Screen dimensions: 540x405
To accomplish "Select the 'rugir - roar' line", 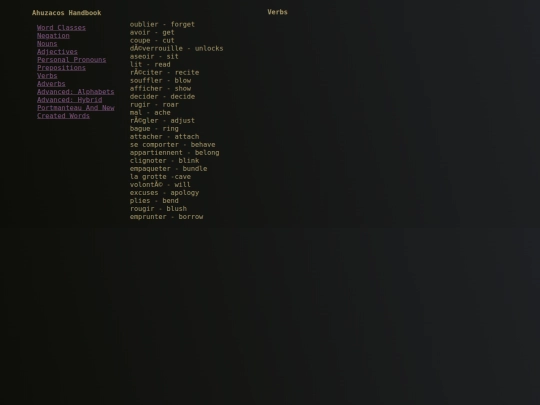I will pos(154,104).
